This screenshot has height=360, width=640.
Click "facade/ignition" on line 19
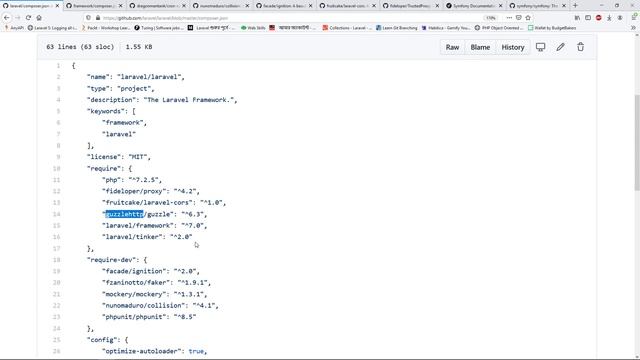[133, 271]
